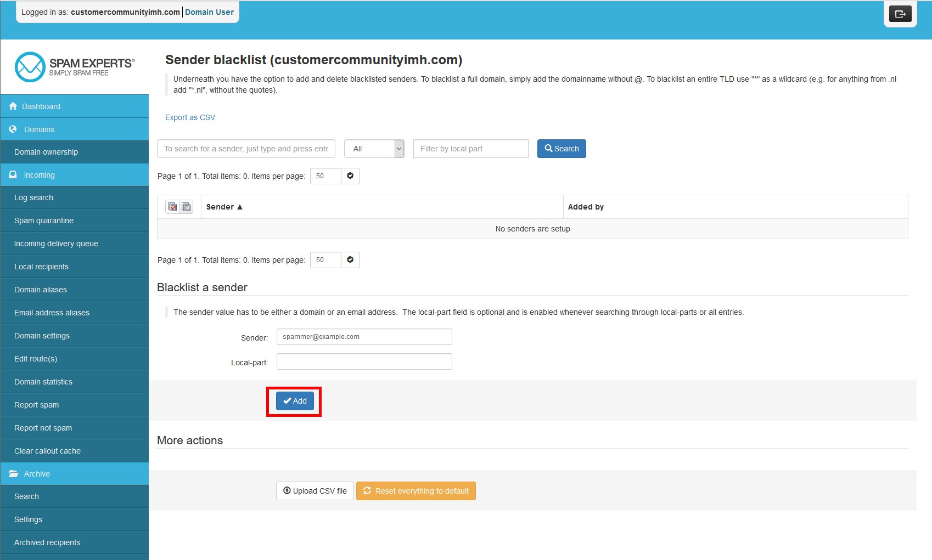932x560 pixels.
Task: Click the Domain User link
Action: click(209, 12)
